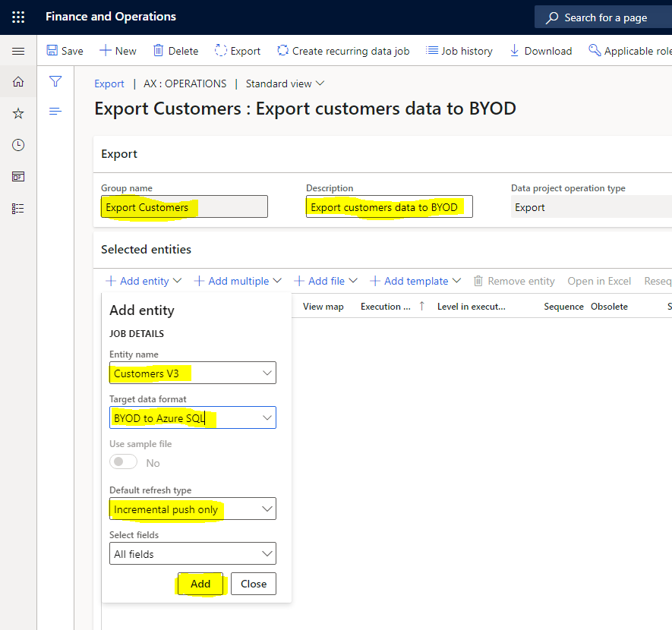Click Download in the action bar

[541, 51]
